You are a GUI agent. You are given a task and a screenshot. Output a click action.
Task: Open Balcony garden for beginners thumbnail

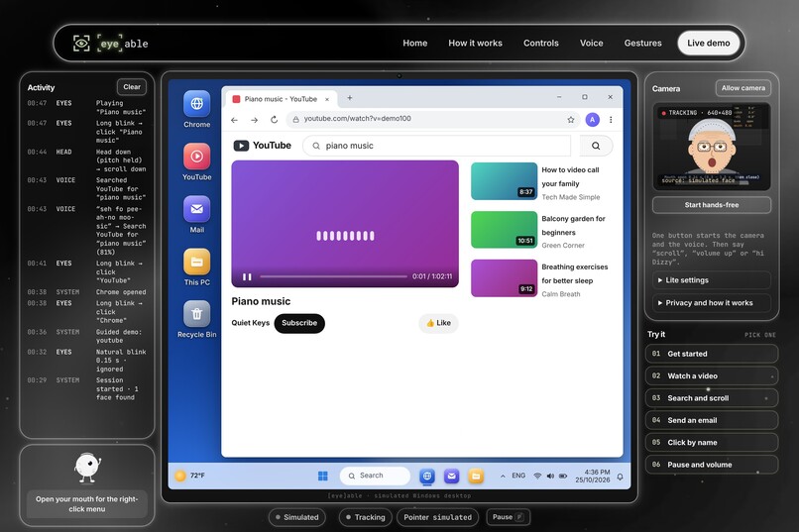[504, 230]
